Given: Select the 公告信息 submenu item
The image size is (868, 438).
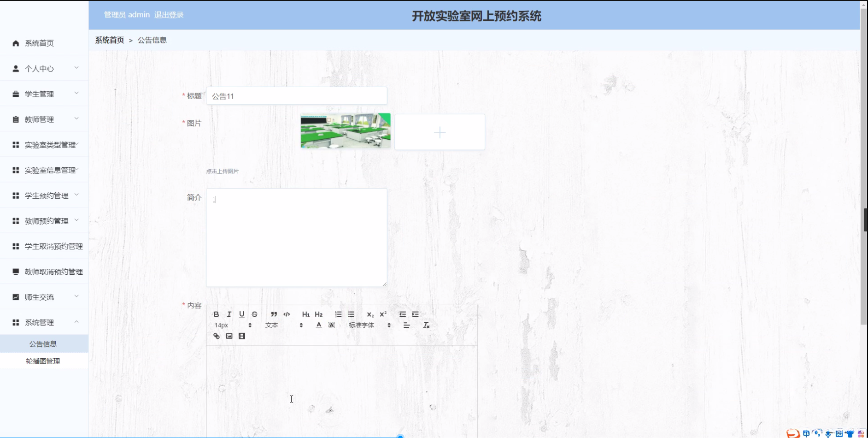Looking at the screenshot, I should pyautogui.click(x=44, y=344).
